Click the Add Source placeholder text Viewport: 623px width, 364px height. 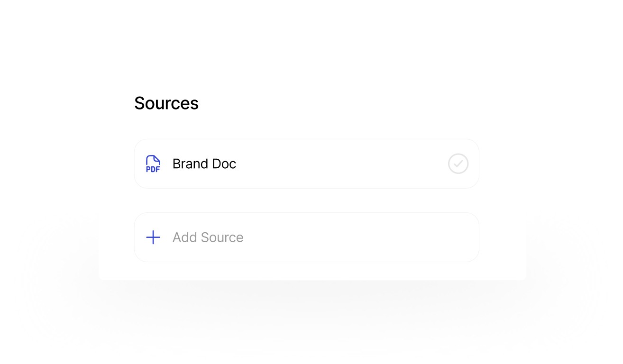click(208, 237)
